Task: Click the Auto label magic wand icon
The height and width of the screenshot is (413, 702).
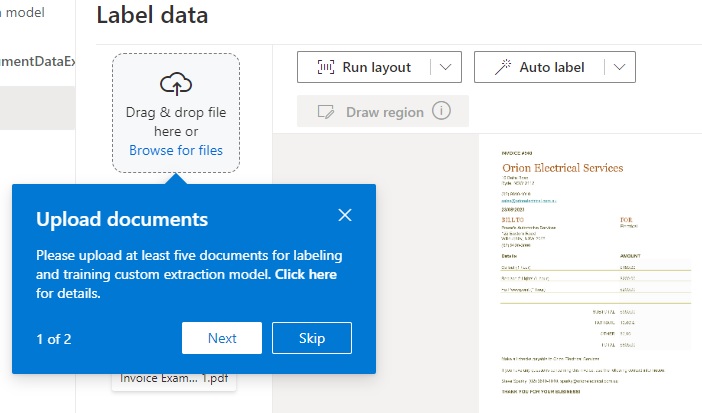Action: [503, 67]
